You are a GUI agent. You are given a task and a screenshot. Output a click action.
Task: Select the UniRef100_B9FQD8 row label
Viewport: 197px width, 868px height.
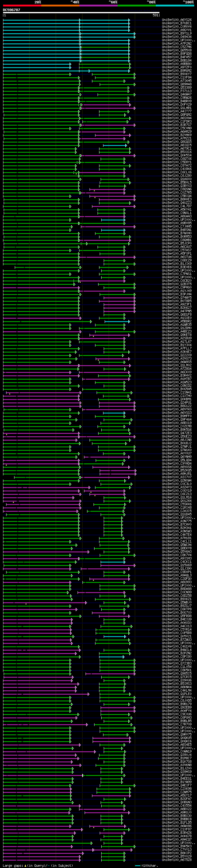[177, 54]
